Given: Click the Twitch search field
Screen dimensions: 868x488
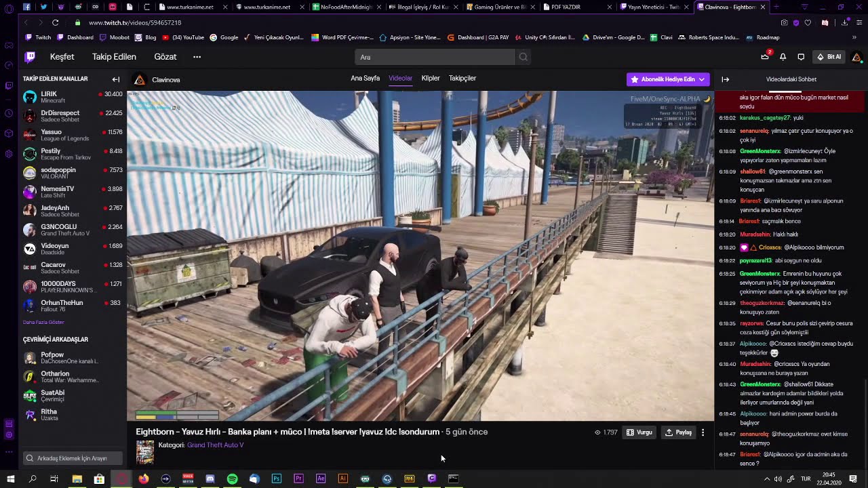Looking at the screenshot, I should coord(435,57).
